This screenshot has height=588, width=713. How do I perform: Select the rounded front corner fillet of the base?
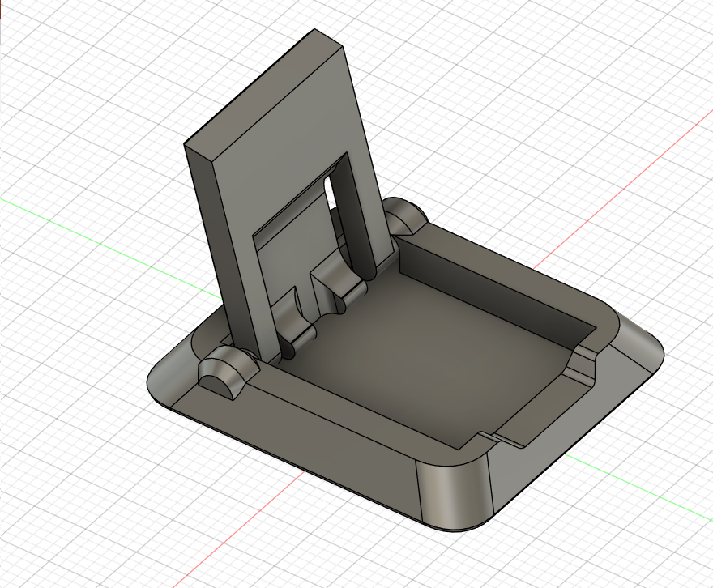point(455,496)
